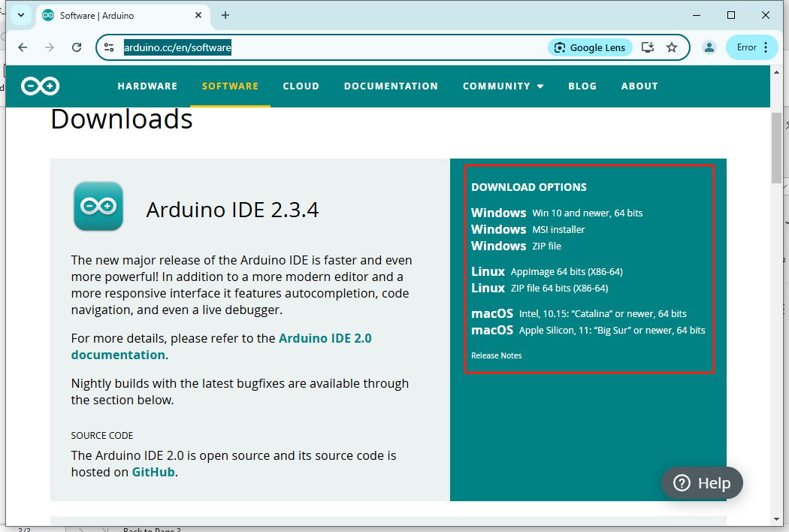This screenshot has height=532, width=789.
Task: Close the Software | Arduino tab
Action: click(x=198, y=15)
